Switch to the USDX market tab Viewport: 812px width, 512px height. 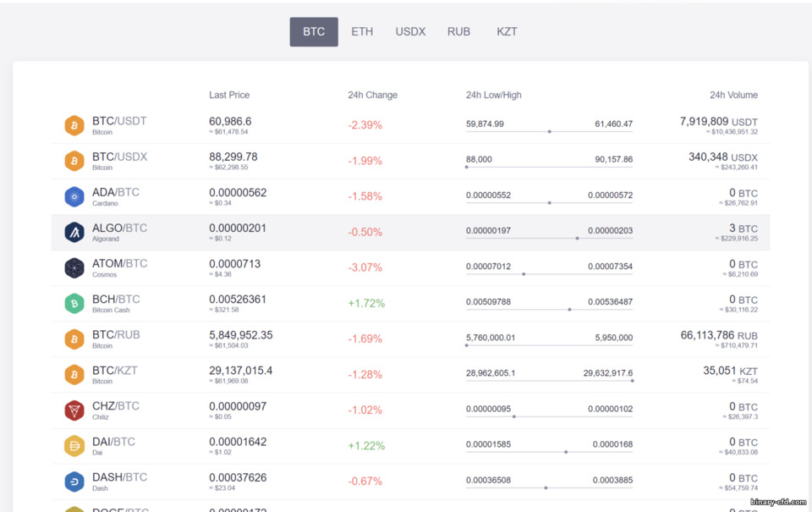410,31
